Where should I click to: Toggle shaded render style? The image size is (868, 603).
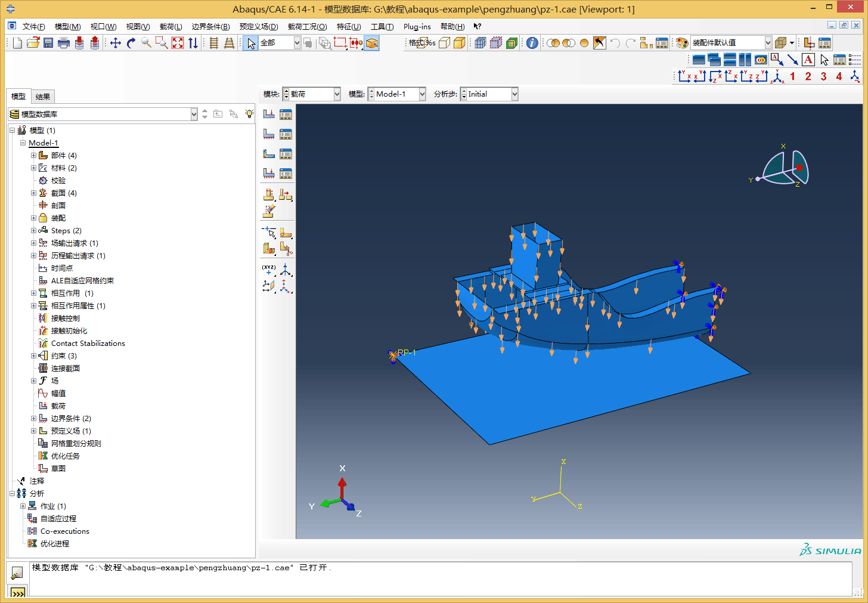point(511,43)
